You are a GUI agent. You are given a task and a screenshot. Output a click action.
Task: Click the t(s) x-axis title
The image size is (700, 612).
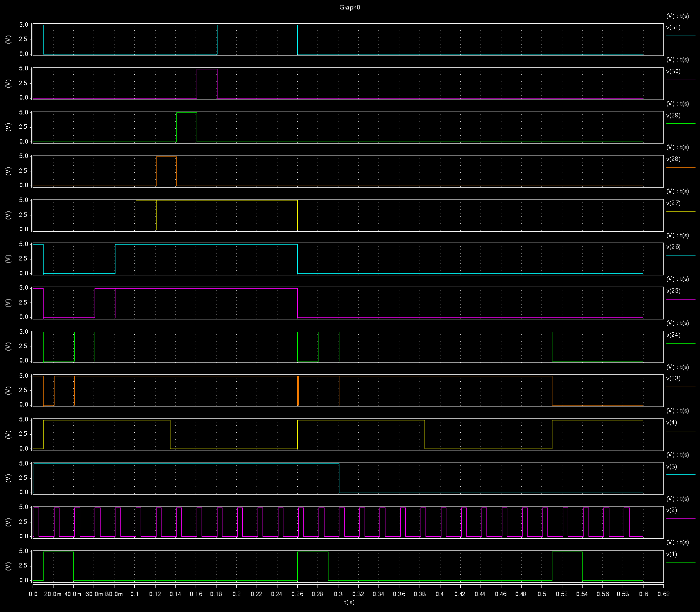(x=349, y=603)
